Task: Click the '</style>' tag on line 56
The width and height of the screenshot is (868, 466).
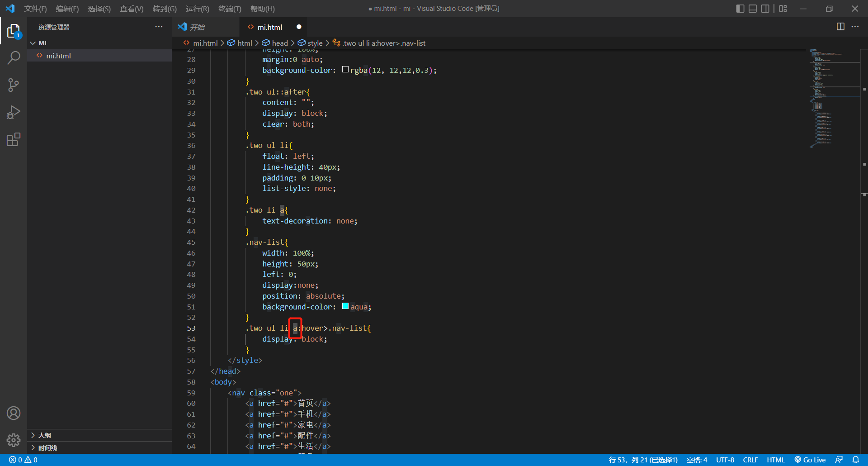Action: 245,360
